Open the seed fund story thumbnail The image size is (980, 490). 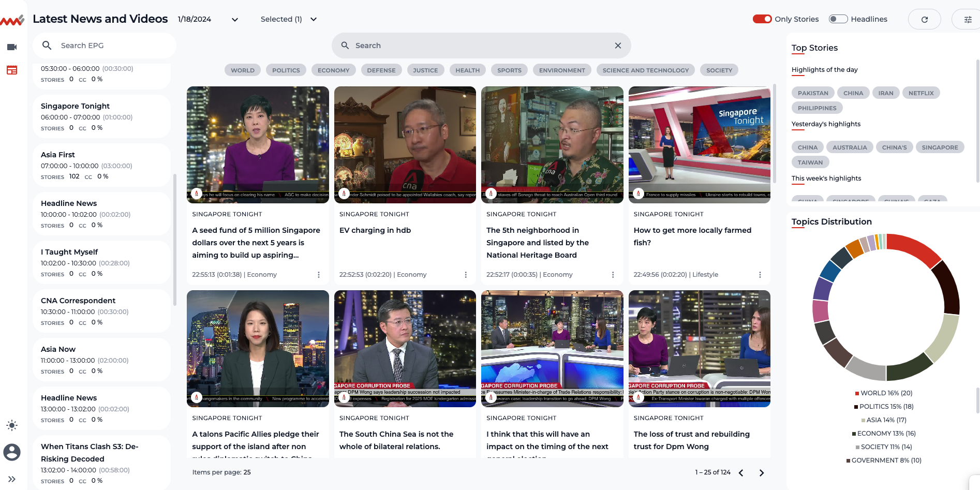tap(258, 145)
